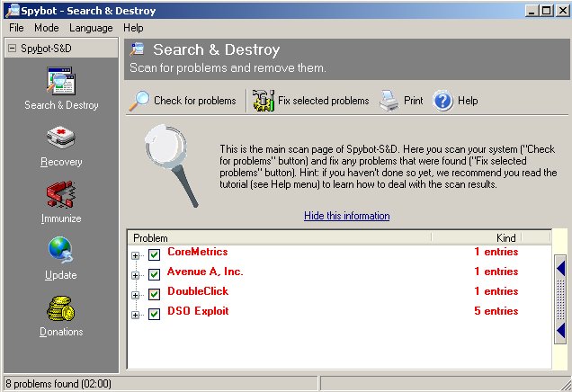This screenshot has height=392, width=572.
Task: Open the Mode menu
Action: point(47,28)
